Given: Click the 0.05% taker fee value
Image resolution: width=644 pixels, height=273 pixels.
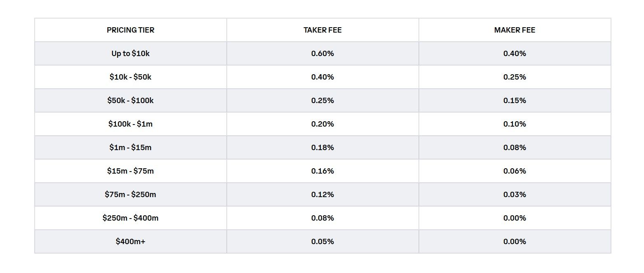Looking at the screenshot, I should tap(322, 242).
